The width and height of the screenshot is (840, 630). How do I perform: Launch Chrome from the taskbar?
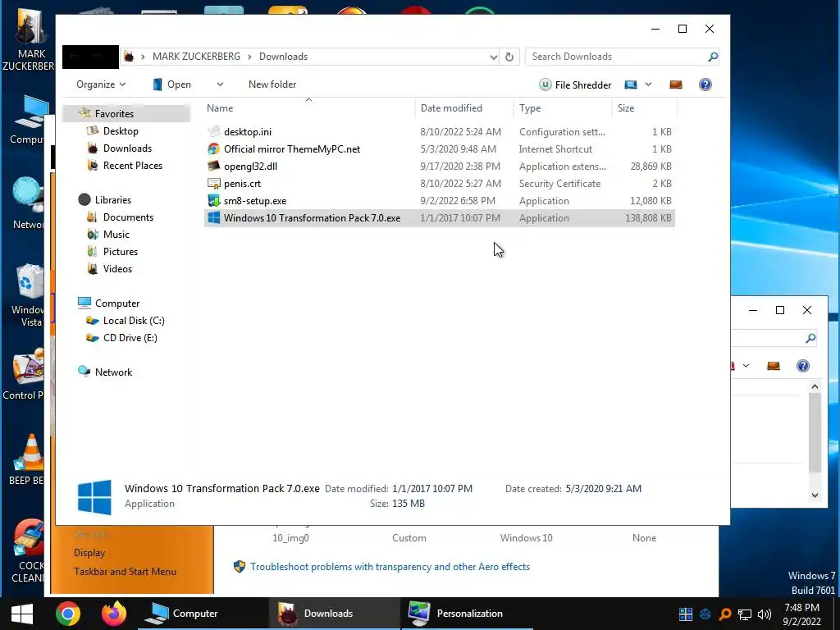[68, 614]
